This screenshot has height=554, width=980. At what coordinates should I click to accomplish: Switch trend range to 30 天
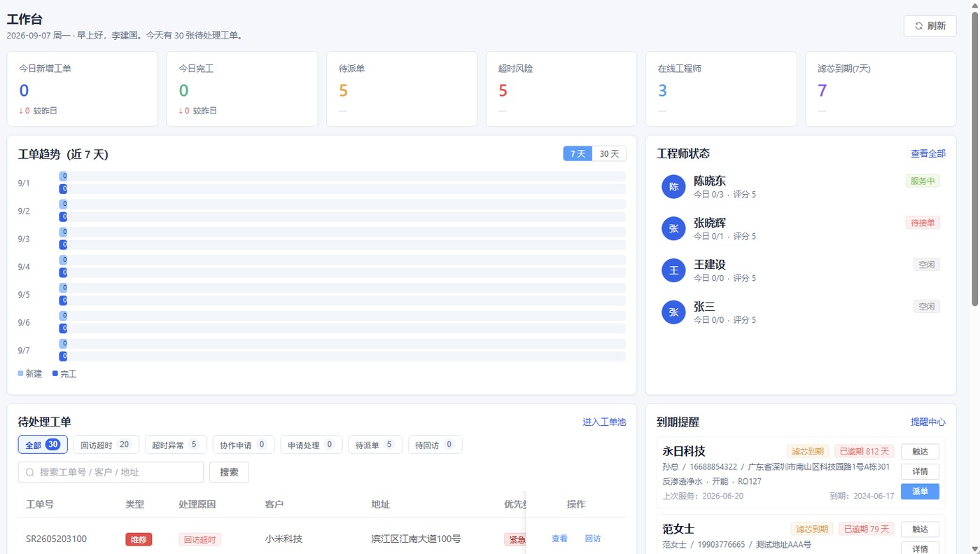point(609,154)
